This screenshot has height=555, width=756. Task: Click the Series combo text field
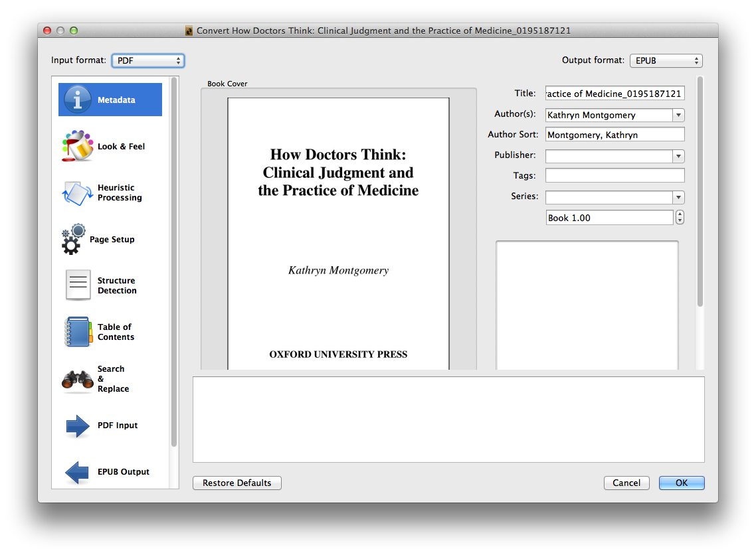point(609,198)
